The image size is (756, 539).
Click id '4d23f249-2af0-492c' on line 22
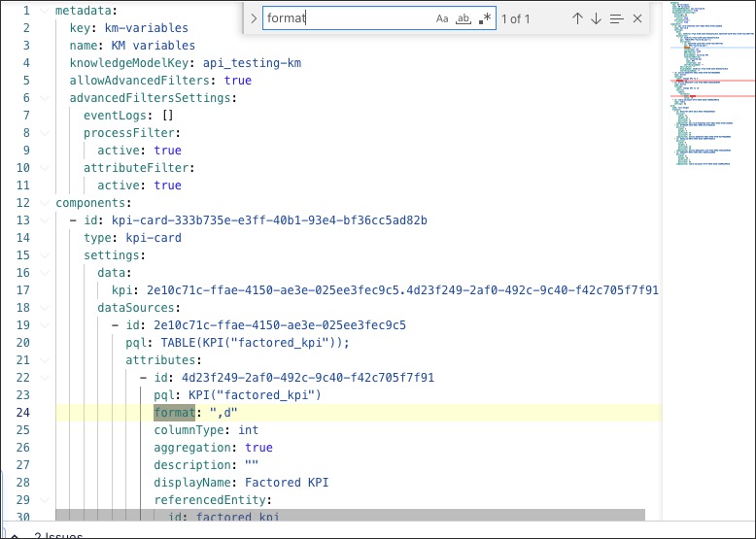308,378
